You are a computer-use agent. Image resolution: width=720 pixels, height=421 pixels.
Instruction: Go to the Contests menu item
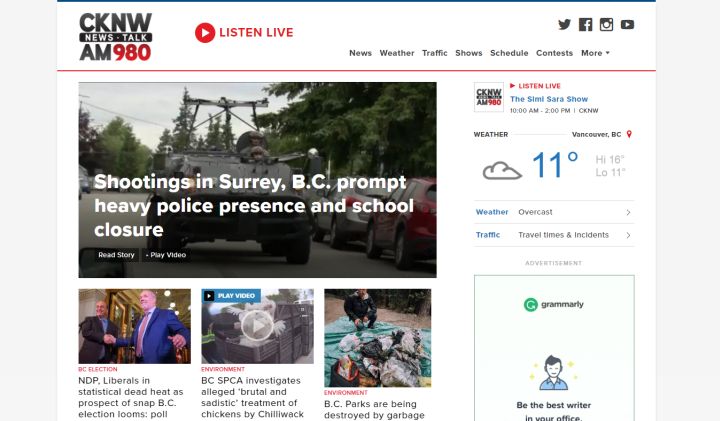coord(554,53)
